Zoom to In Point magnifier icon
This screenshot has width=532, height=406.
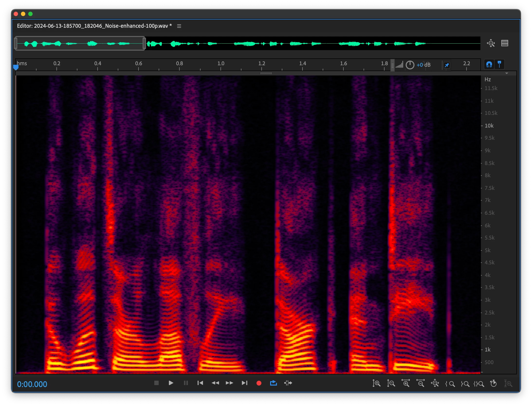[x=450, y=384]
